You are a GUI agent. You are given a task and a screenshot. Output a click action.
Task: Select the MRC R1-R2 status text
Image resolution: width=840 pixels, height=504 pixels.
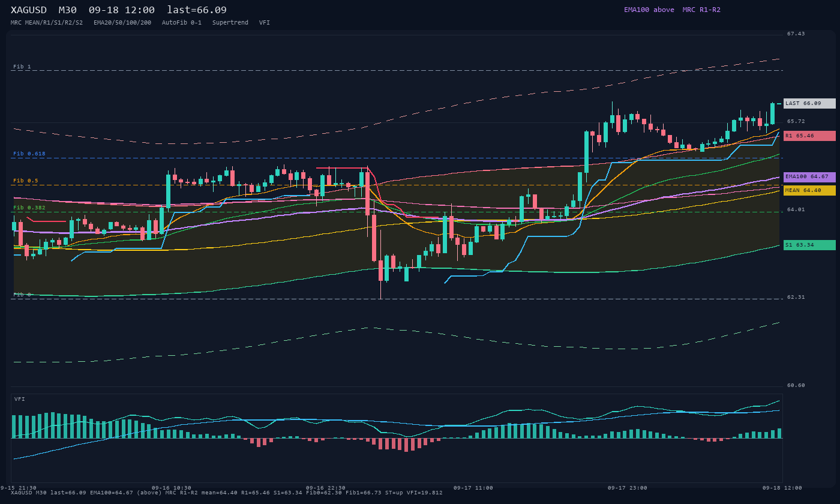click(x=701, y=10)
